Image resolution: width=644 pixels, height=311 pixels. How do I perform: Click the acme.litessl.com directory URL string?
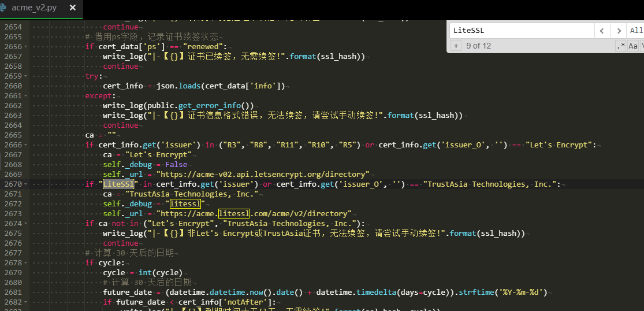pos(254,214)
